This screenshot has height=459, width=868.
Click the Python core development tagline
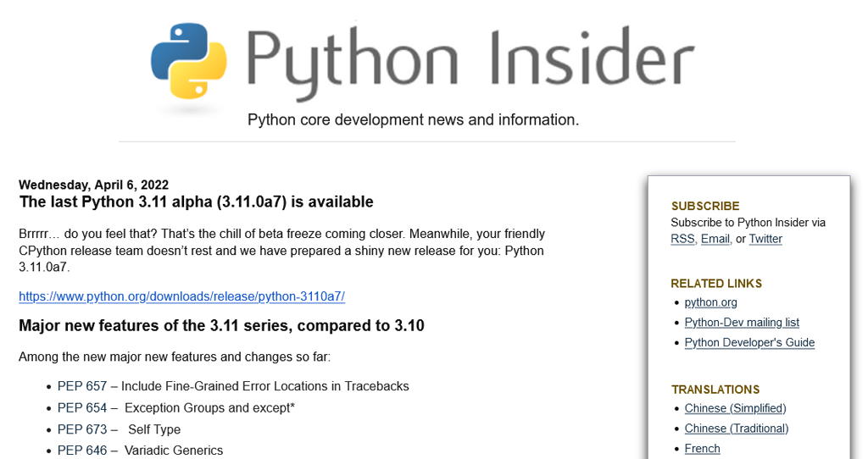(x=413, y=120)
